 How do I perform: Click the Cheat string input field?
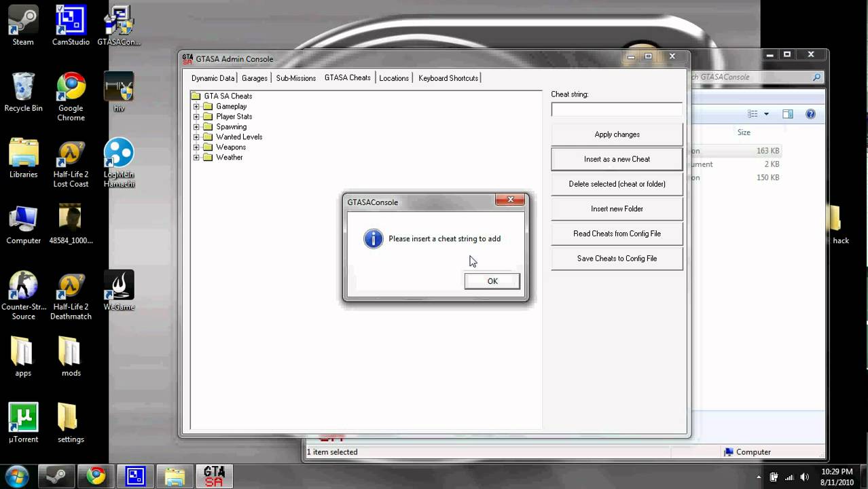[x=617, y=109]
